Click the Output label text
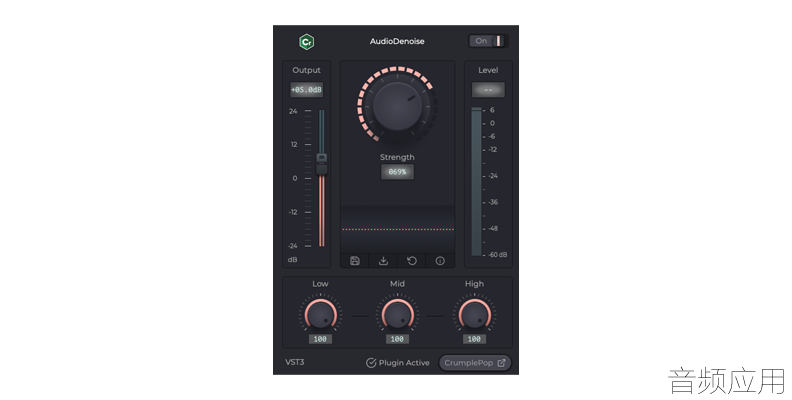The width and height of the screenshot is (792, 400). click(x=306, y=70)
